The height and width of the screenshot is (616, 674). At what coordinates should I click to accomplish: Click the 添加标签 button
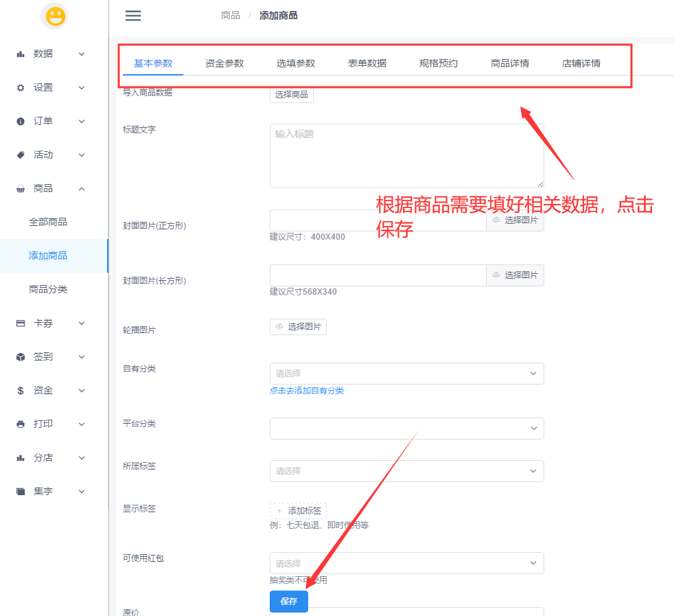(x=299, y=511)
